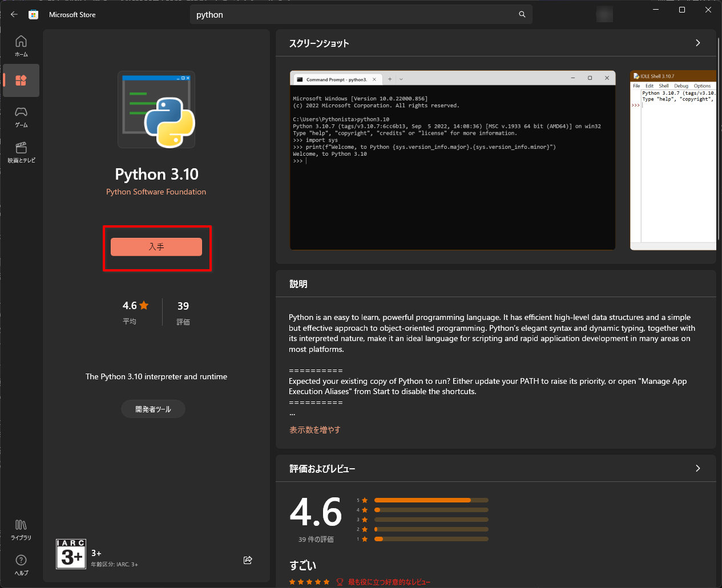
Task: Click the Microsoft Store logo icon
Action: tap(34, 14)
